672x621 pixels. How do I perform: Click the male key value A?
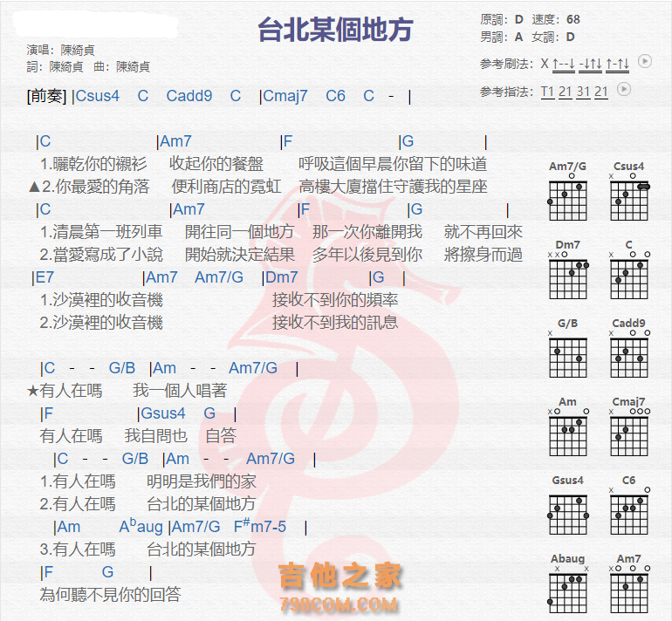[519, 37]
